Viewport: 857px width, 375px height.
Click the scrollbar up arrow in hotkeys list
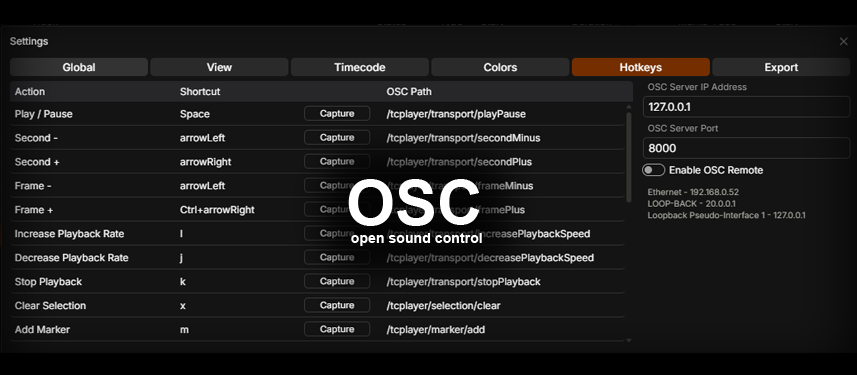[629, 107]
